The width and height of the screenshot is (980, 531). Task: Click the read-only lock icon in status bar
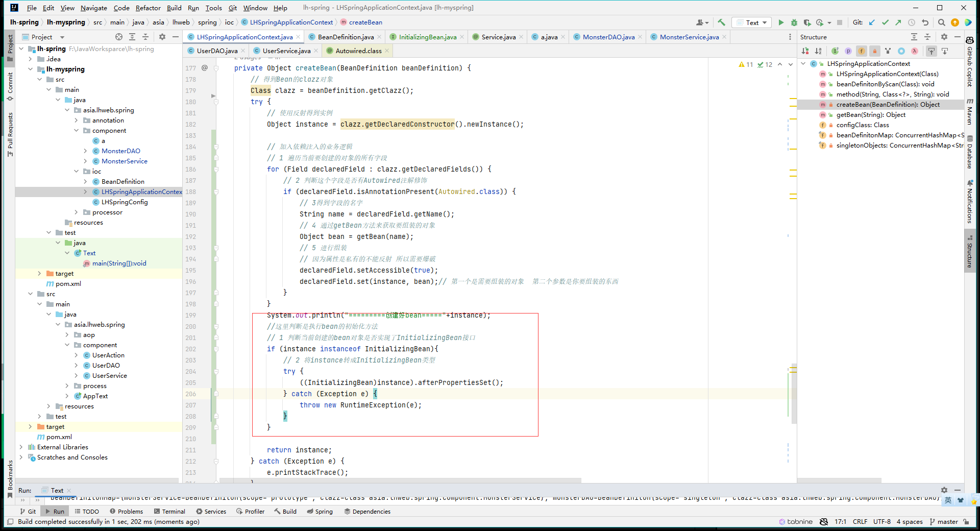(x=966, y=522)
